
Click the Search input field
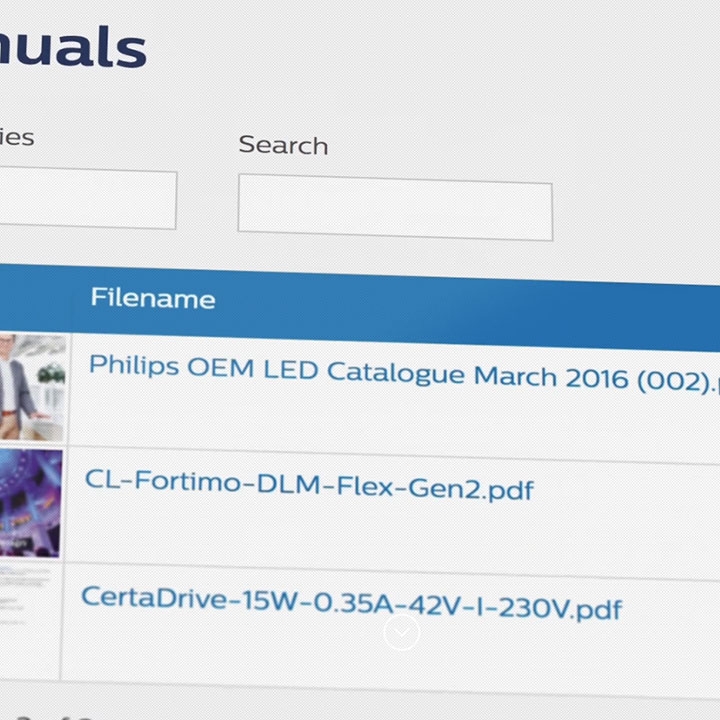(395, 207)
